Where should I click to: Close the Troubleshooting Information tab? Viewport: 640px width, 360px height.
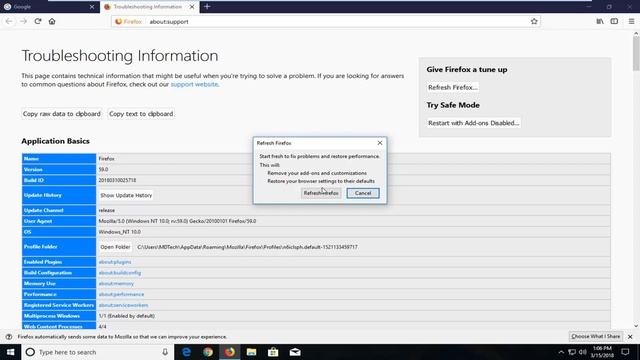[192, 7]
